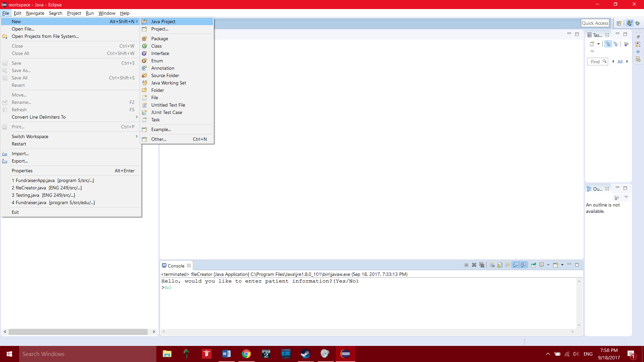Screen dimensions: 644x362
Task: Expand the Convert Line Delimiters To submenu
Action: coord(39,117)
